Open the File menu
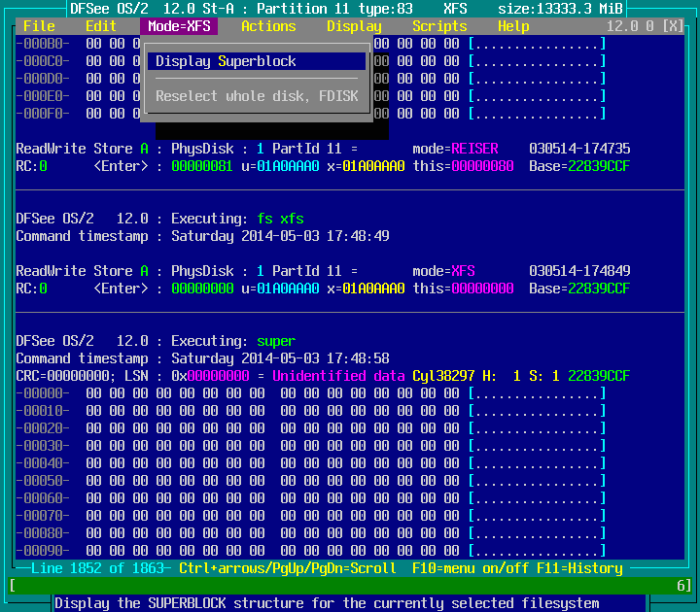The width and height of the screenshot is (700, 612). (39, 26)
